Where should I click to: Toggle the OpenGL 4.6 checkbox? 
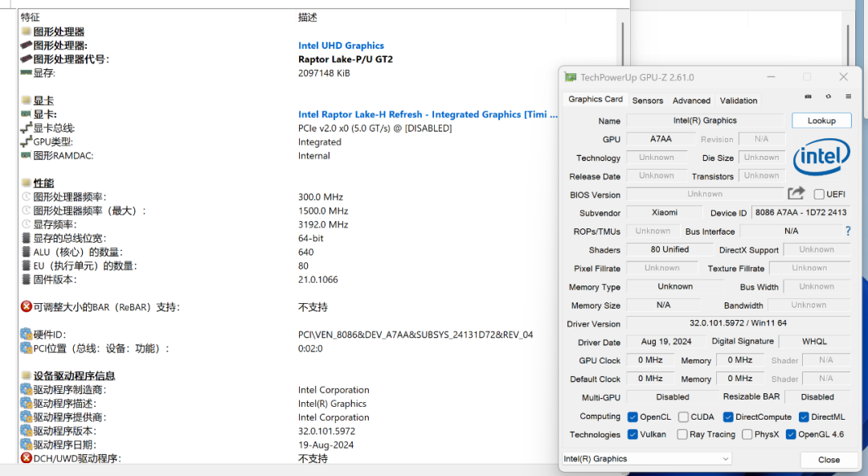pyautogui.click(x=791, y=434)
